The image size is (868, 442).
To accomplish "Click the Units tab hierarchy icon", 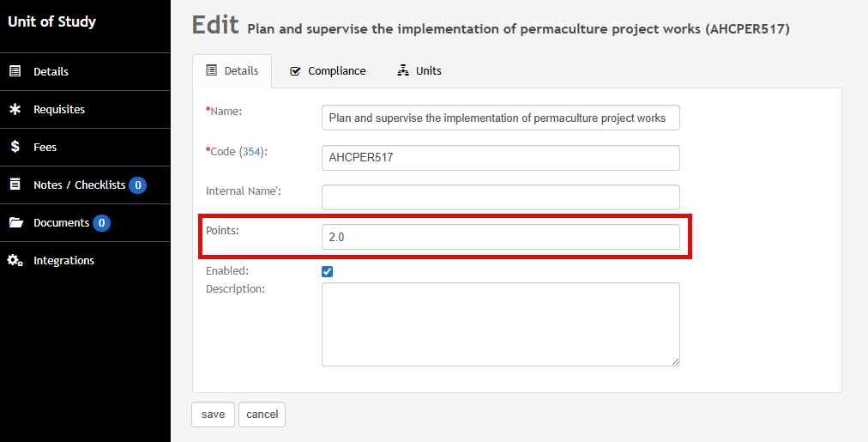I will click(x=403, y=70).
